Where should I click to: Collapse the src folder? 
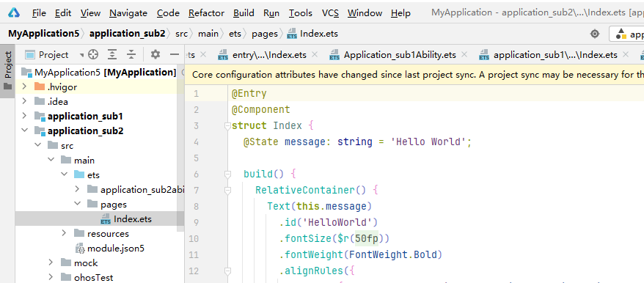tap(38, 145)
